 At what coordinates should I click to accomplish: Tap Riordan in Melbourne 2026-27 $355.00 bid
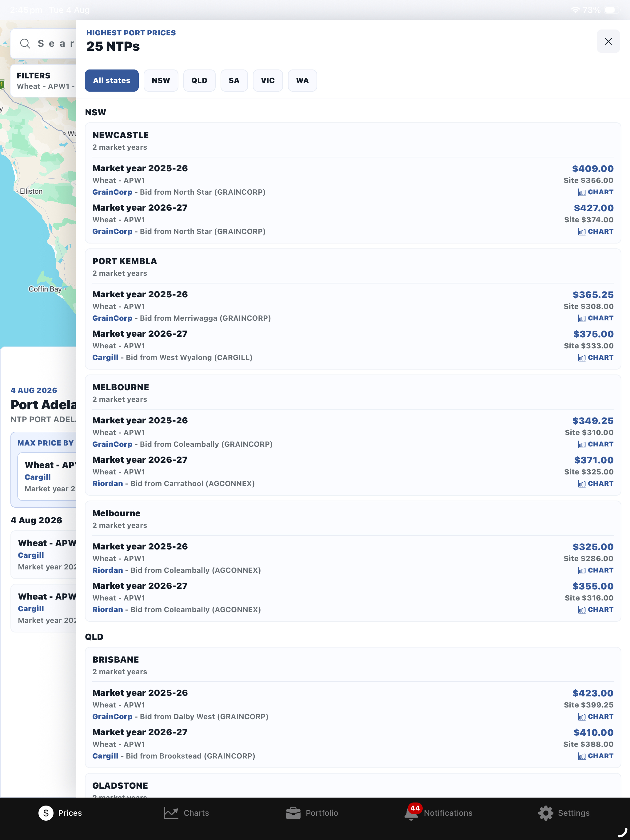(x=108, y=610)
